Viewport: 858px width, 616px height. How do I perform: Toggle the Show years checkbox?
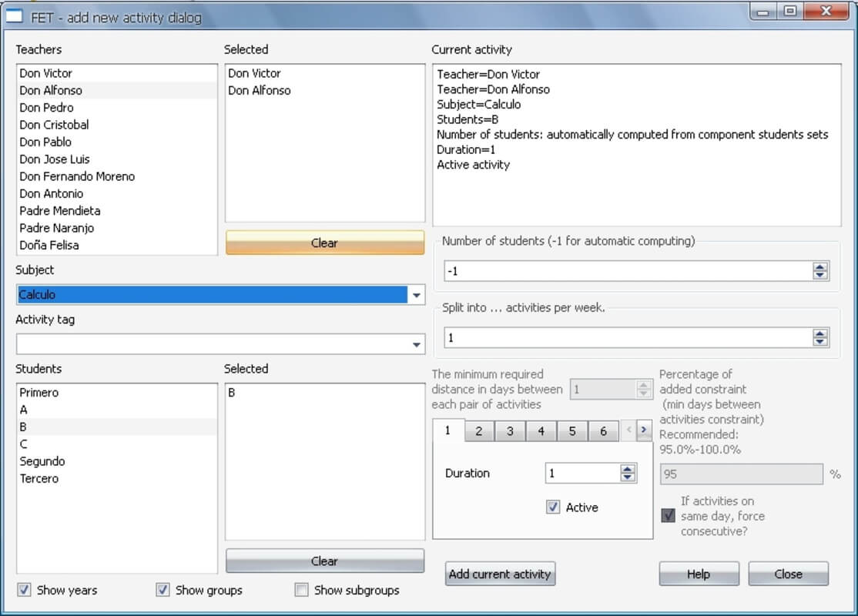(25, 590)
